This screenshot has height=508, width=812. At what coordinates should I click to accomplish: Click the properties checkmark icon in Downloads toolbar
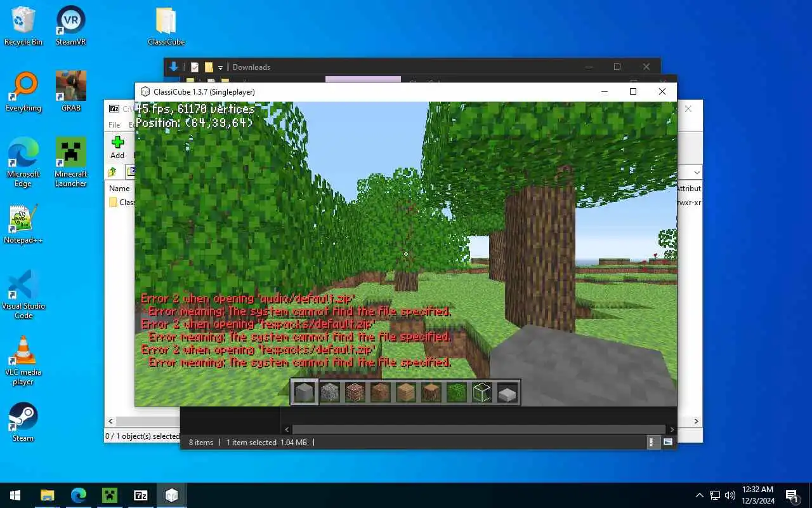pos(195,67)
